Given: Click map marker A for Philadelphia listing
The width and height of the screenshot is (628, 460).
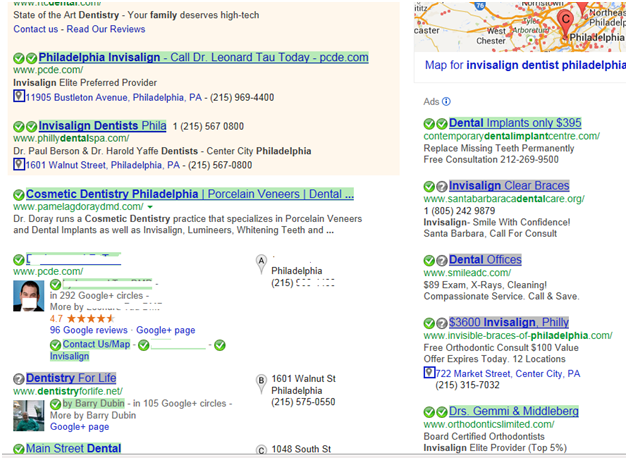Looking at the screenshot, I should coord(261,263).
